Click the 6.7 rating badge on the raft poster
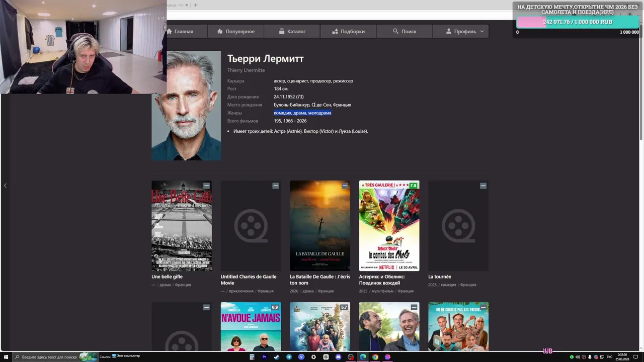Image resolution: width=644 pixels, height=362 pixels. tap(344, 307)
